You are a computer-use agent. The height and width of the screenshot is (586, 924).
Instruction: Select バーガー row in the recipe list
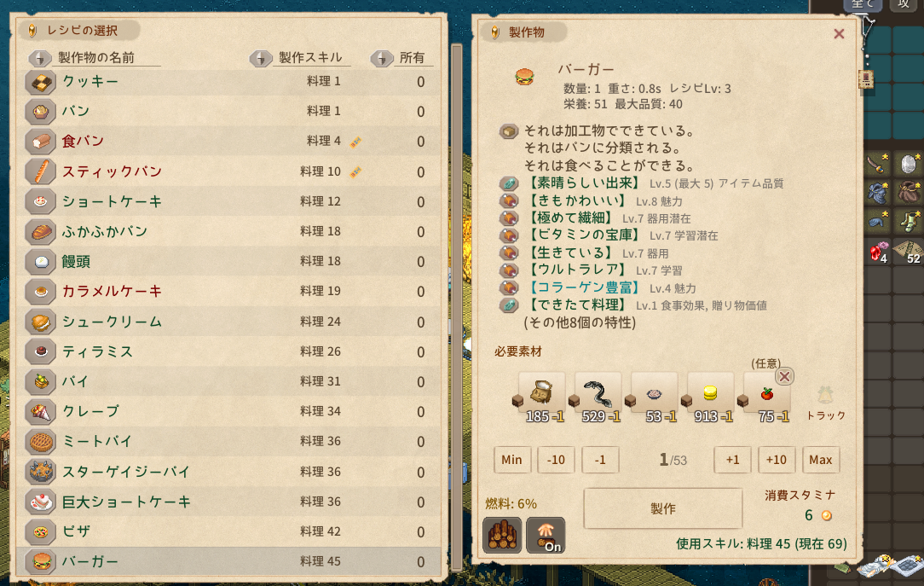(228, 561)
